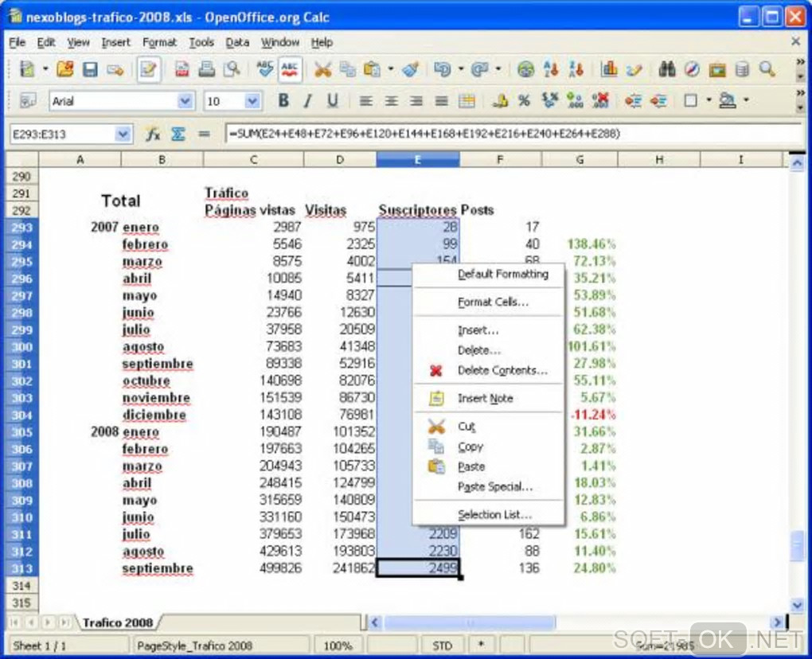Add a decimal place
The image size is (812, 659).
(575, 100)
